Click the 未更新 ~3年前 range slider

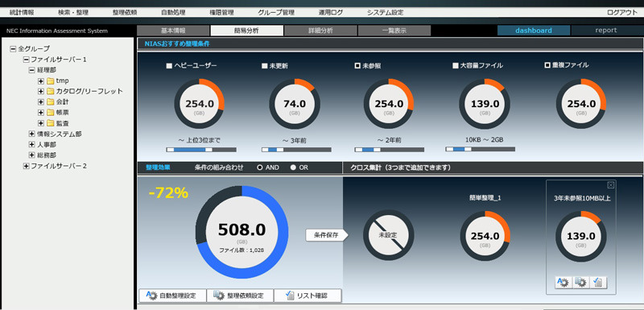tap(296, 150)
